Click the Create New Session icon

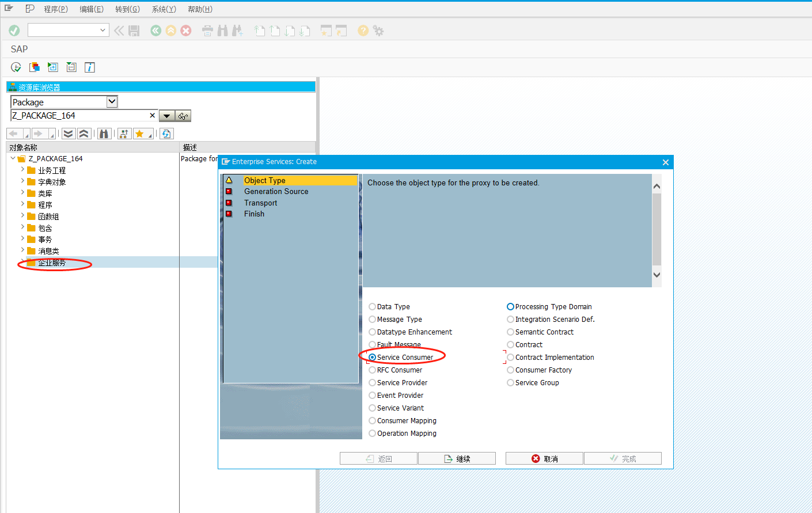click(326, 31)
